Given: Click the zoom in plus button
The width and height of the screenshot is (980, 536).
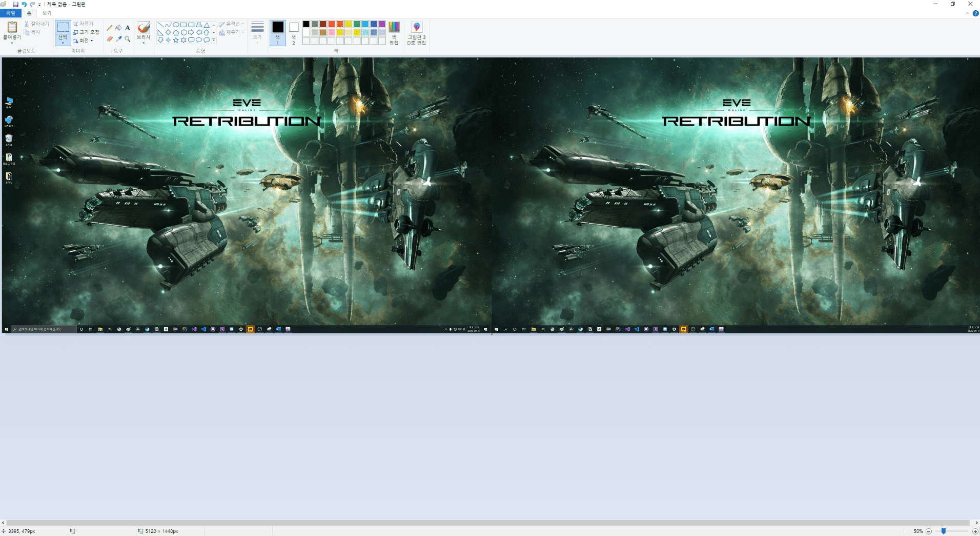Looking at the screenshot, I should tap(975, 531).
